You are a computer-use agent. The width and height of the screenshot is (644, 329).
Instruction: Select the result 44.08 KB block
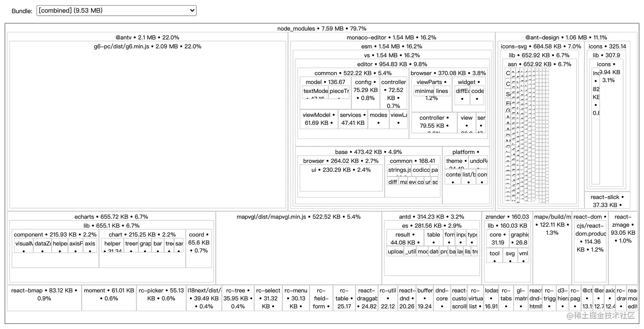[x=405, y=238]
